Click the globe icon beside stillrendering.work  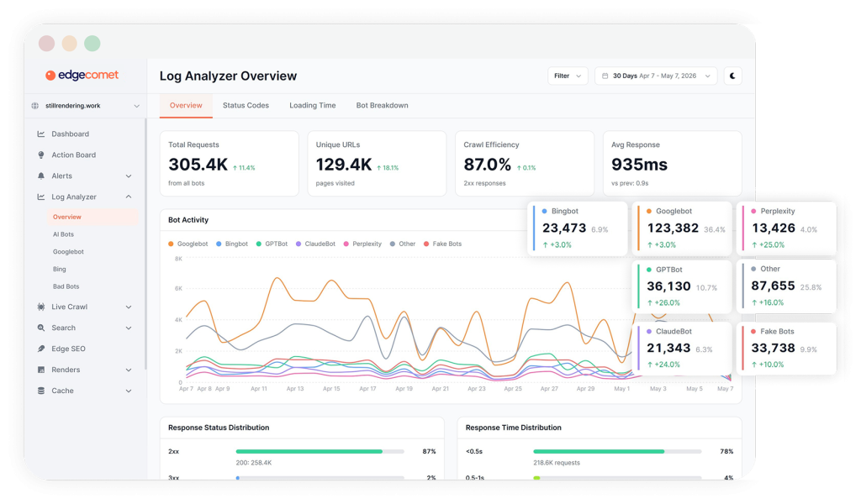click(35, 106)
